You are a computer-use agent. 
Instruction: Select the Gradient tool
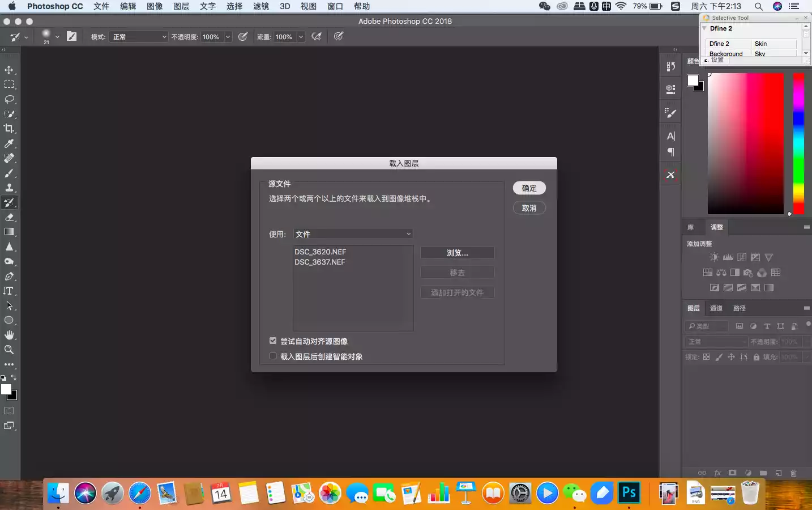(9, 232)
